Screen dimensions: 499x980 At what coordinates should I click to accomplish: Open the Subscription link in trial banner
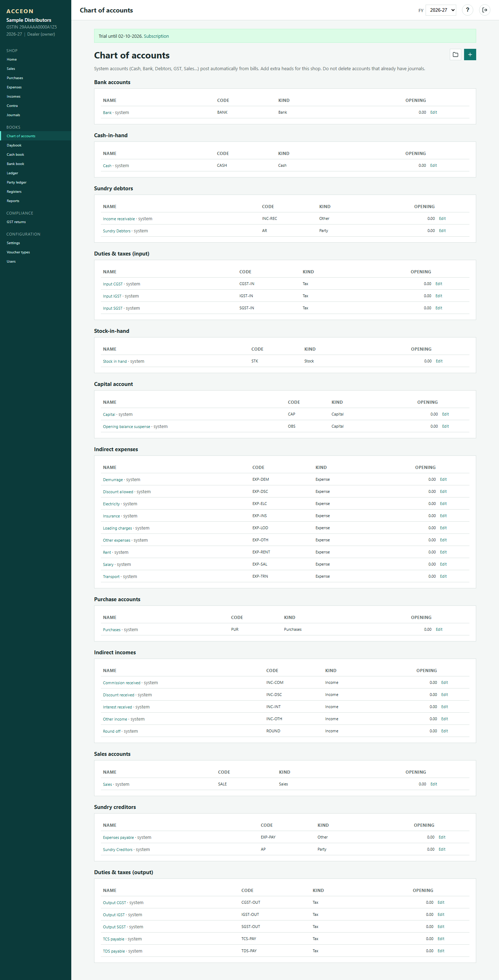click(x=156, y=36)
